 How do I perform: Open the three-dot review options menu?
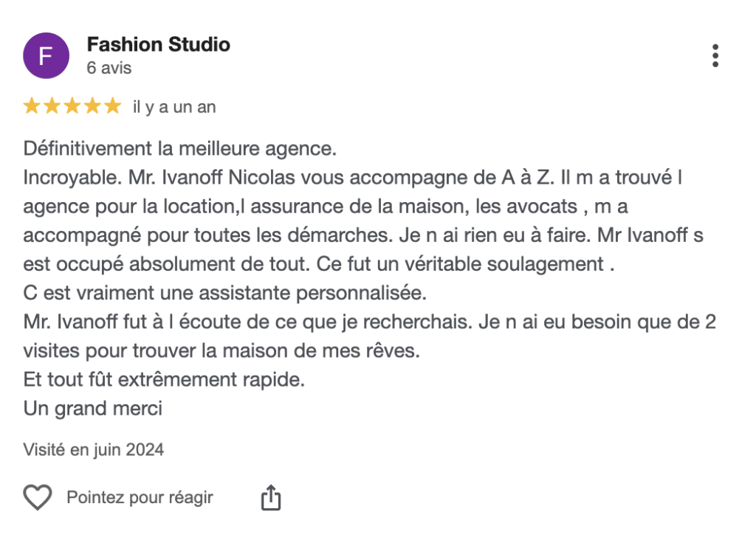[715, 56]
